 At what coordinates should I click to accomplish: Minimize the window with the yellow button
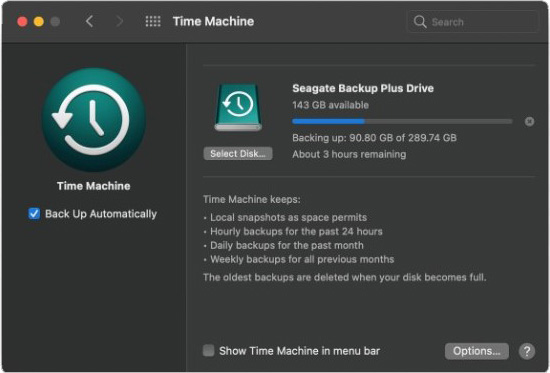39,22
